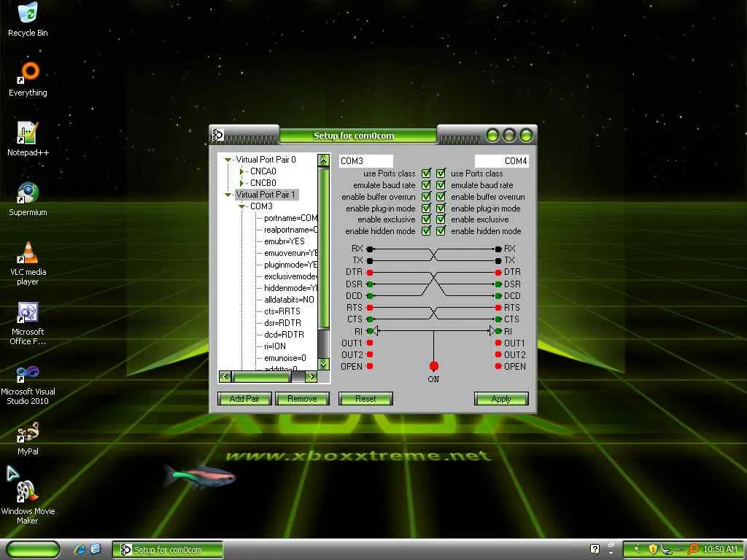747x560 pixels.
Task: Click the red ON signal node
Action: coord(433,366)
